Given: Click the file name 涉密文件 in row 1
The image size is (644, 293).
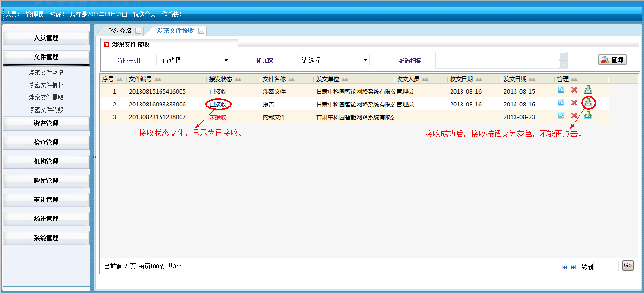Looking at the screenshot, I should click(274, 91).
